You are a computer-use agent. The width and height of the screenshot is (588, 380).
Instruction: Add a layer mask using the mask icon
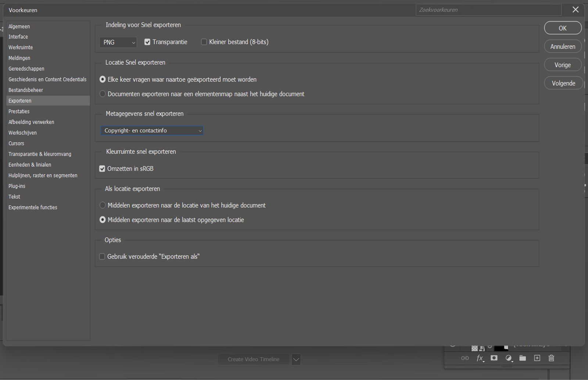coord(494,358)
